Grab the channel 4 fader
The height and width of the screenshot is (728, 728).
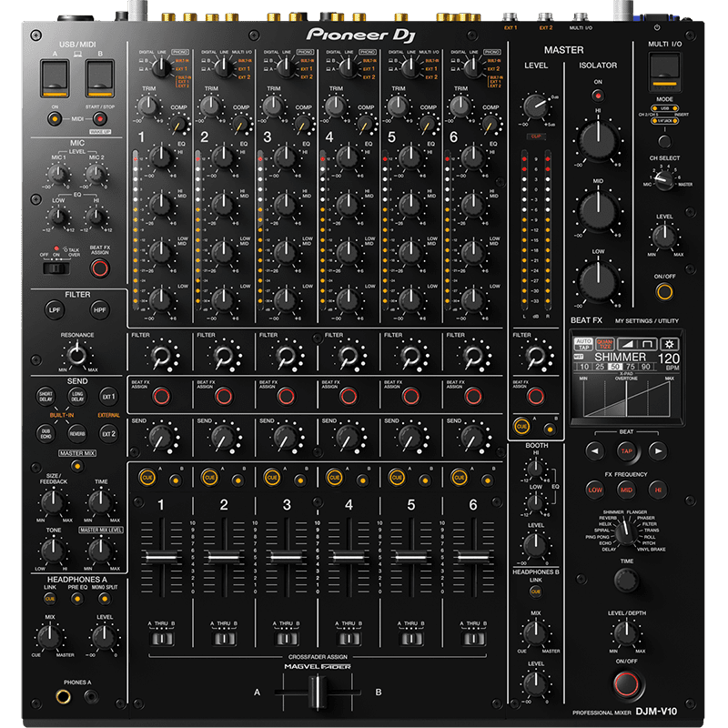click(x=349, y=556)
